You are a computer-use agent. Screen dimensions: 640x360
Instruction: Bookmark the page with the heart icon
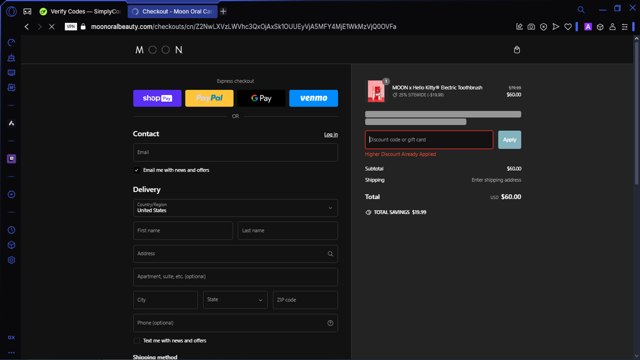pyautogui.click(x=568, y=27)
